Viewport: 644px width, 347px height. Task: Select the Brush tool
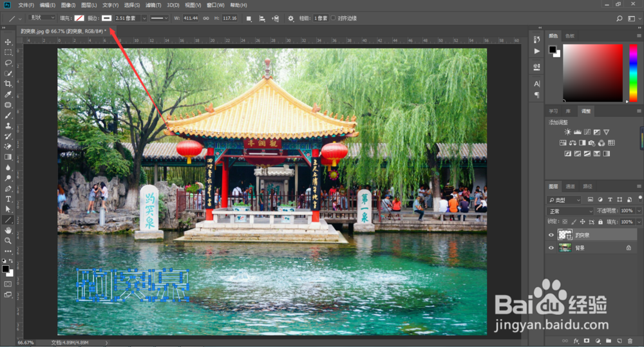tap(8, 115)
